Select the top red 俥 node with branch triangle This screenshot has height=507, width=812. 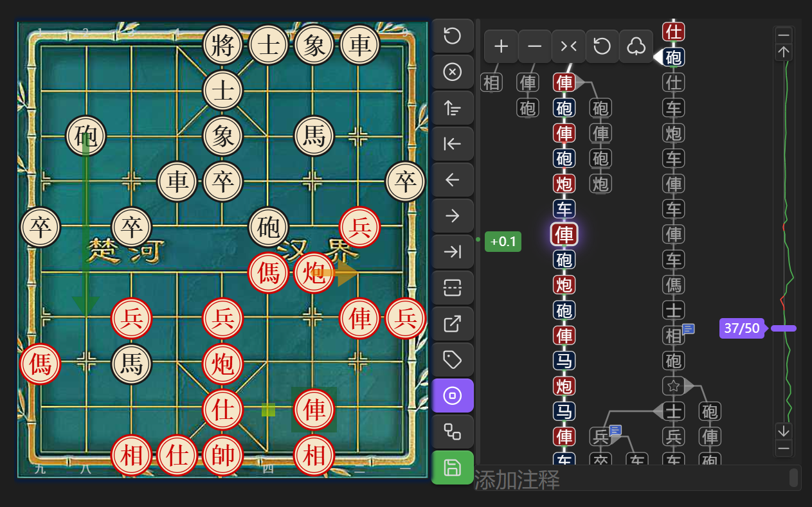(x=564, y=82)
